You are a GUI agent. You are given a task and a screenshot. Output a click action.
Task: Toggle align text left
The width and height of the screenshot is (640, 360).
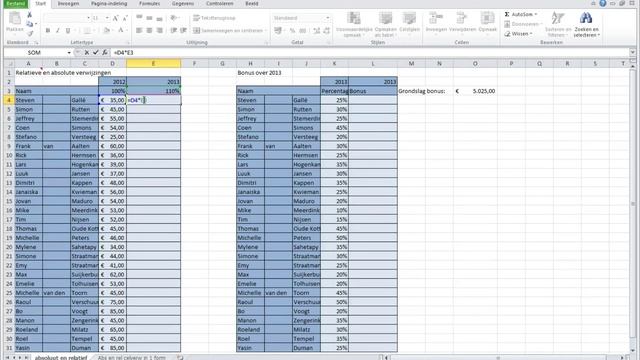coord(139,31)
